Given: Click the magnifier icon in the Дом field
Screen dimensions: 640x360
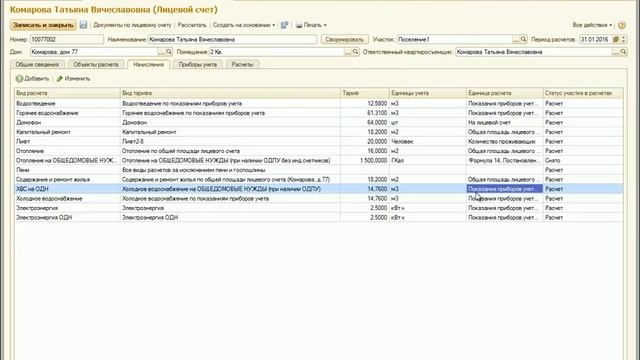Looking at the screenshot, I should pyautogui.click(x=169, y=52).
